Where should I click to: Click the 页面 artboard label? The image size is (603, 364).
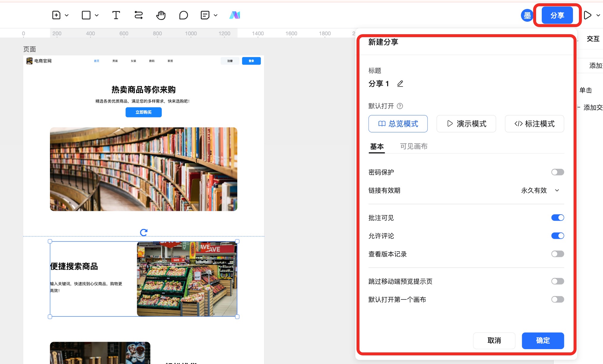point(29,49)
